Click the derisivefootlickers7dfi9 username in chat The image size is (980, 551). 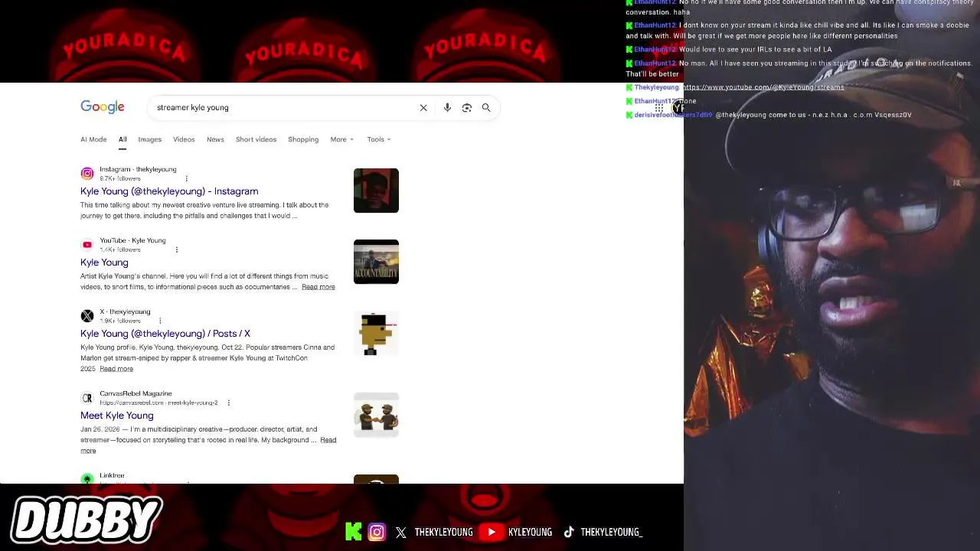point(673,115)
